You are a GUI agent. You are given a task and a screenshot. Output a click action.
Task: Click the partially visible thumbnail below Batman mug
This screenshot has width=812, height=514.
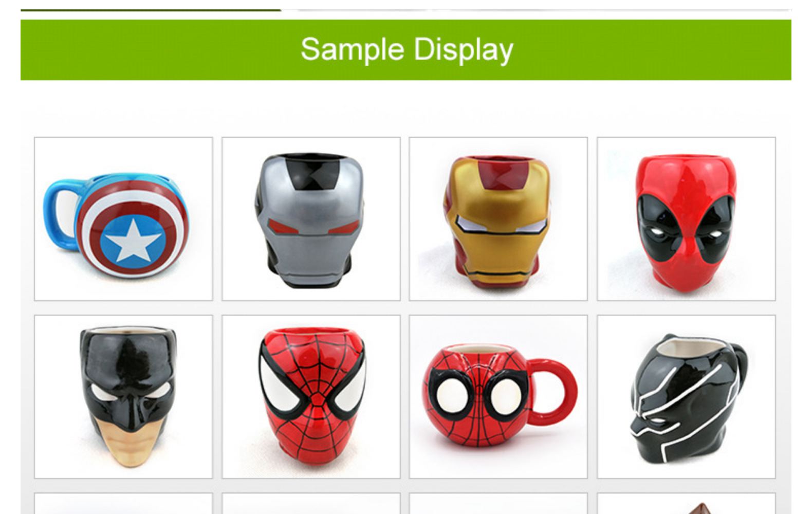(x=123, y=504)
